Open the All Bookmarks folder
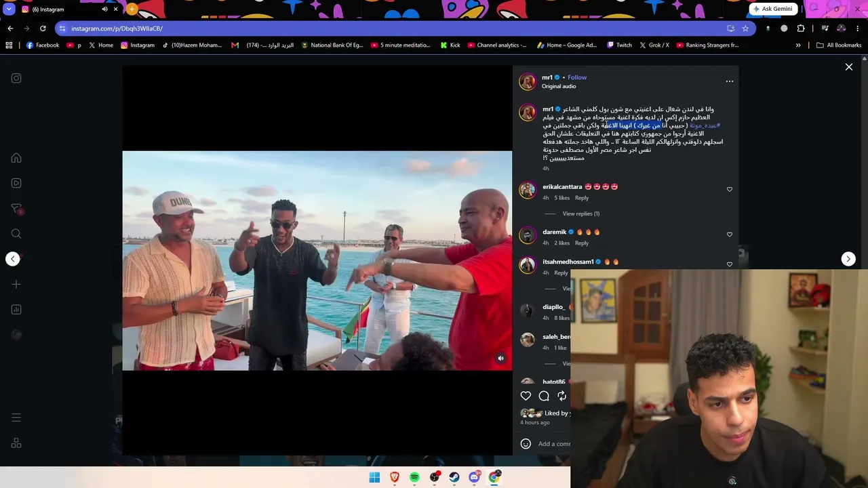Image resolution: width=868 pixels, height=488 pixels. 839,45
